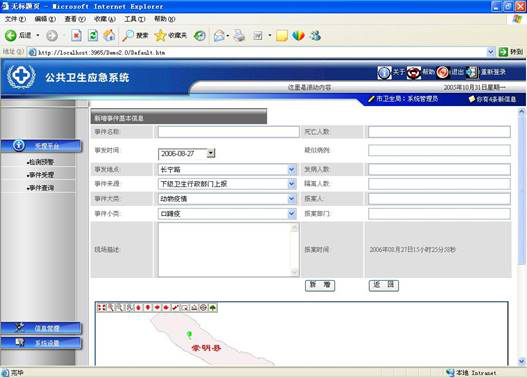Click the IE Refresh toolbar icon

(x=93, y=35)
